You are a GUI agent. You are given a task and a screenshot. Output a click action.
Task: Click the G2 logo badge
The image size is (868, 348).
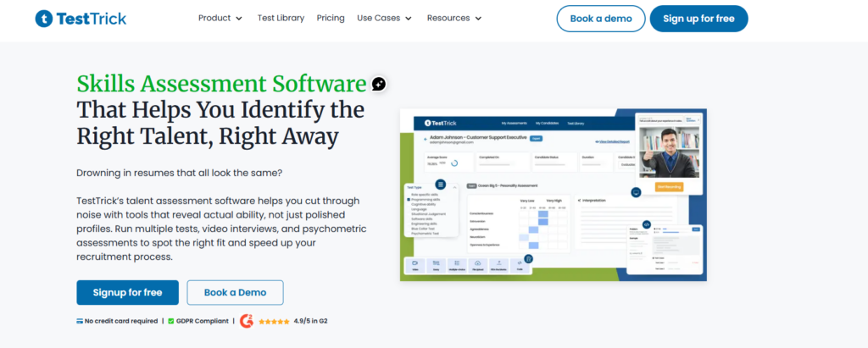pos(247,321)
